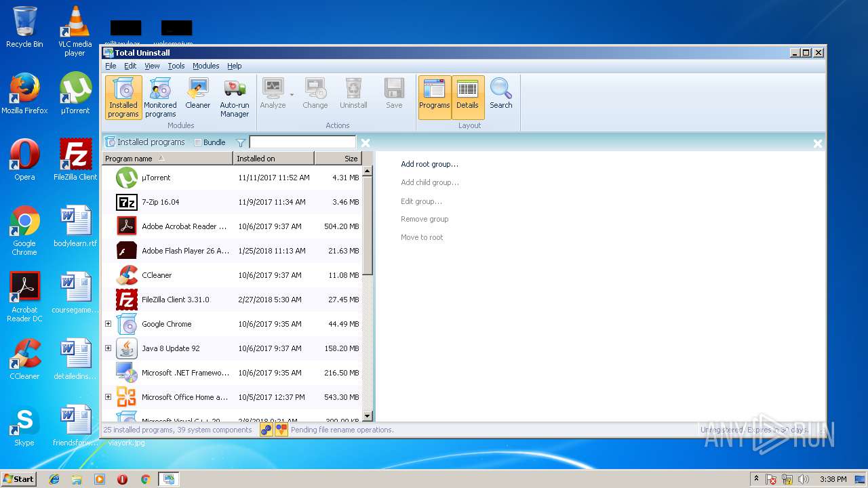Open the Edit menu

(130, 66)
